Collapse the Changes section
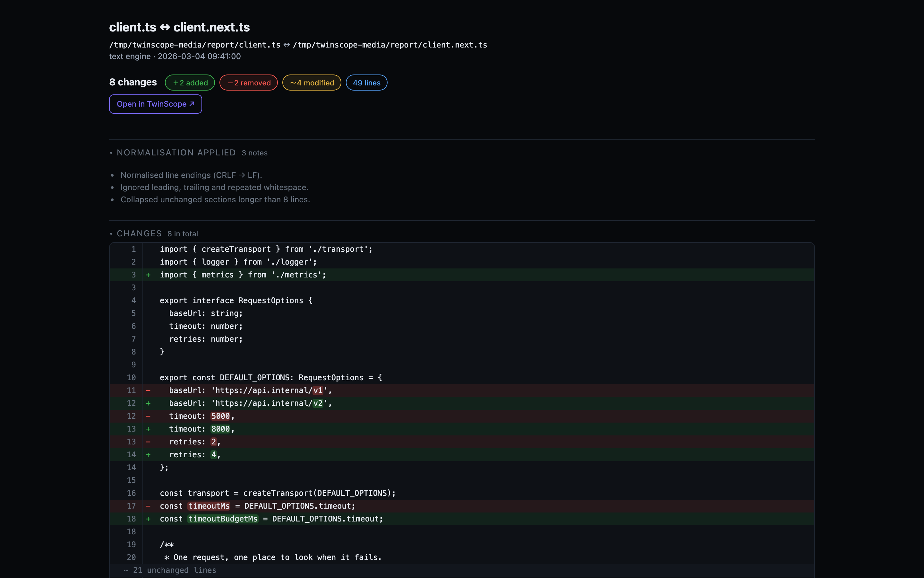This screenshot has width=924, height=578. coord(135,233)
